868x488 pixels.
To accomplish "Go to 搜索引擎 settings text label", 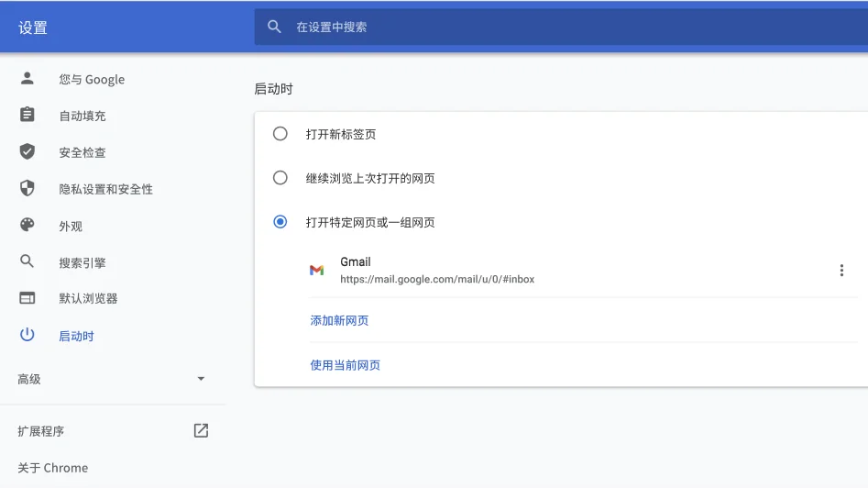I will 82,262.
